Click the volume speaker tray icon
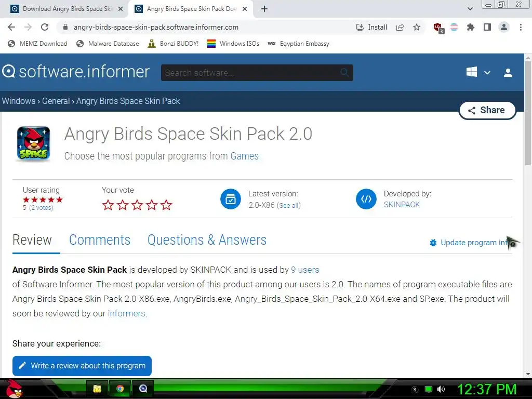 pyautogui.click(x=441, y=389)
